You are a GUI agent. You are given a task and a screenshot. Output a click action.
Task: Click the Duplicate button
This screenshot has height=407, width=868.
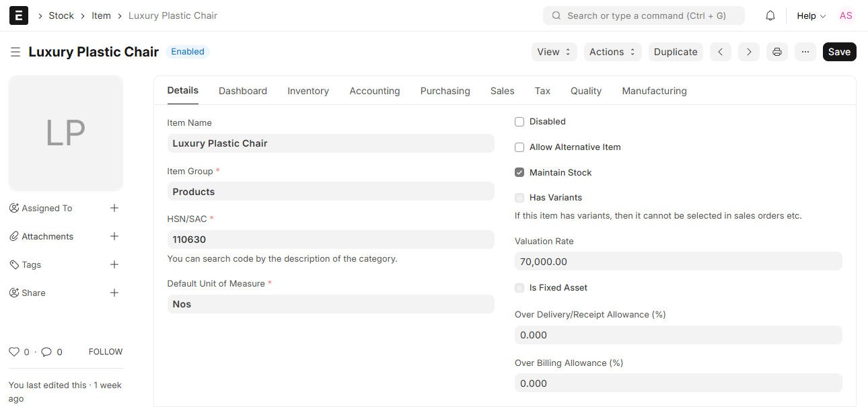coord(676,52)
